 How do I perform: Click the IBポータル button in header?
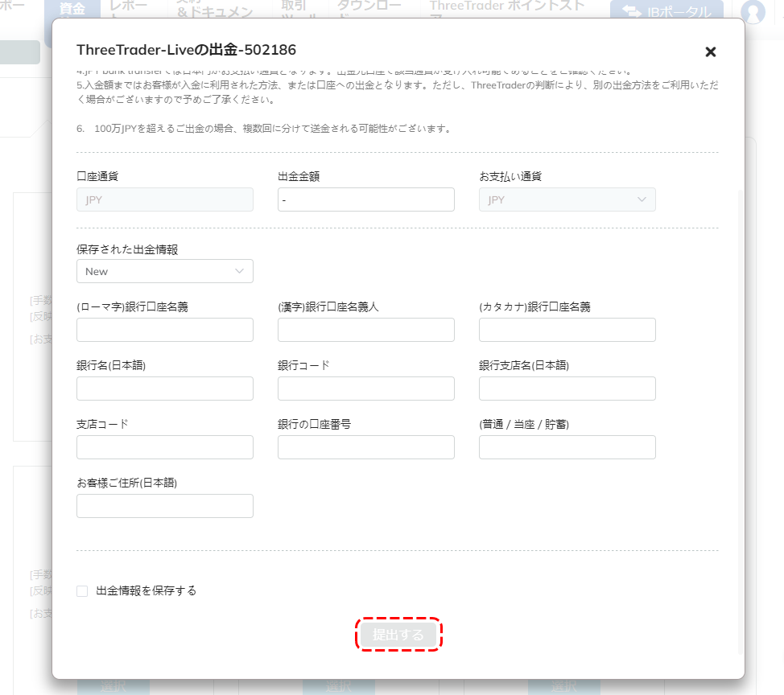point(666,10)
